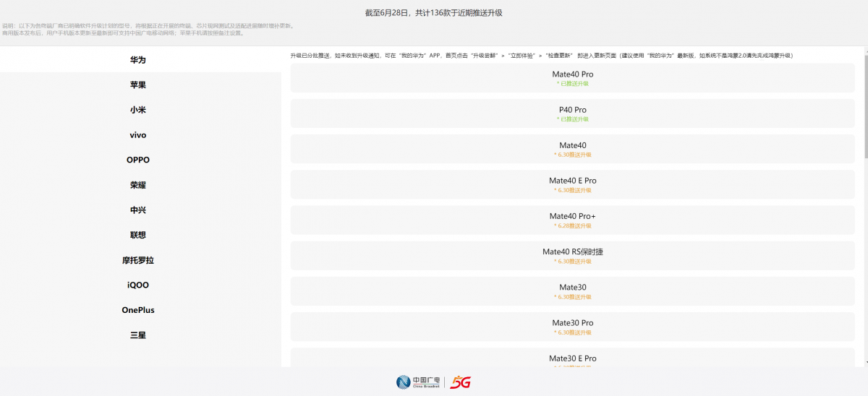This screenshot has height=396, width=868.
Task: Open the 摩托罗拉 brand tab
Action: [x=140, y=260]
